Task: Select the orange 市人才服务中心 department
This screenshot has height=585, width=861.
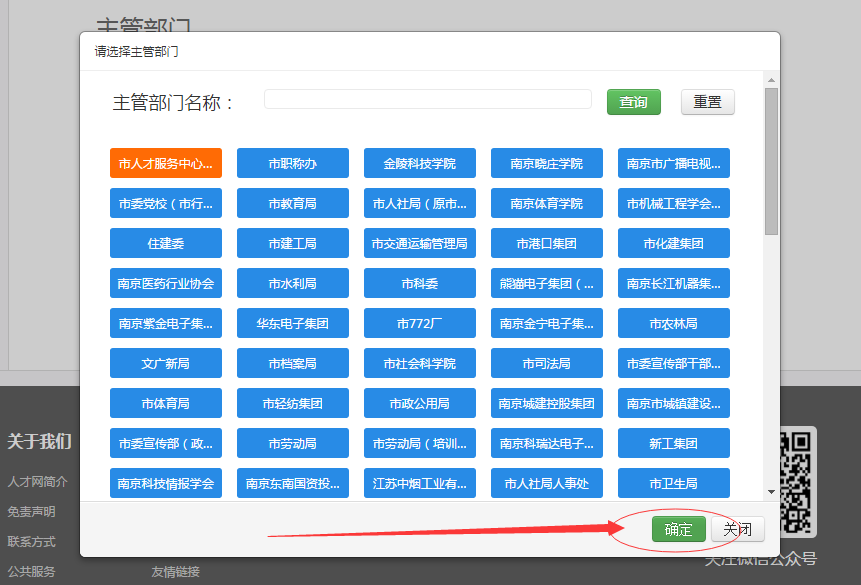Action: 166,163
